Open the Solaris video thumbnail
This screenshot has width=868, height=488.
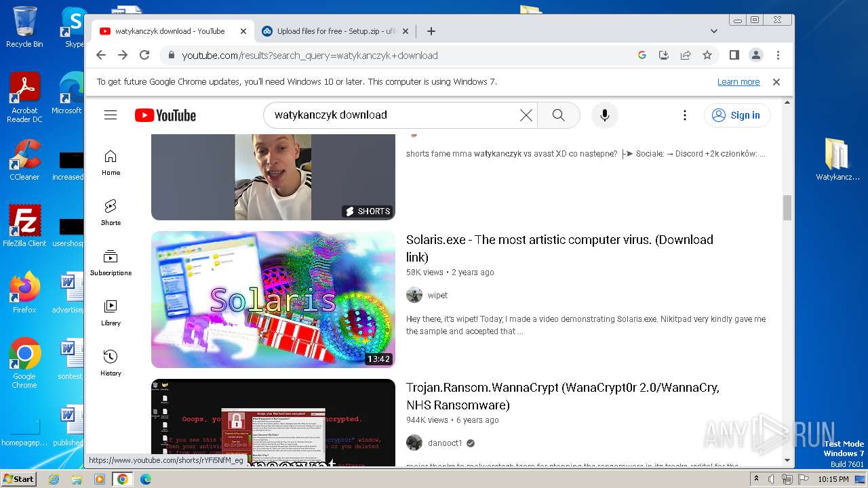[x=273, y=300]
